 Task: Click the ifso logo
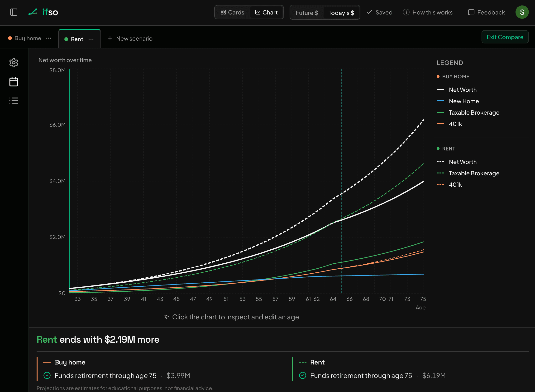pyautogui.click(x=43, y=12)
